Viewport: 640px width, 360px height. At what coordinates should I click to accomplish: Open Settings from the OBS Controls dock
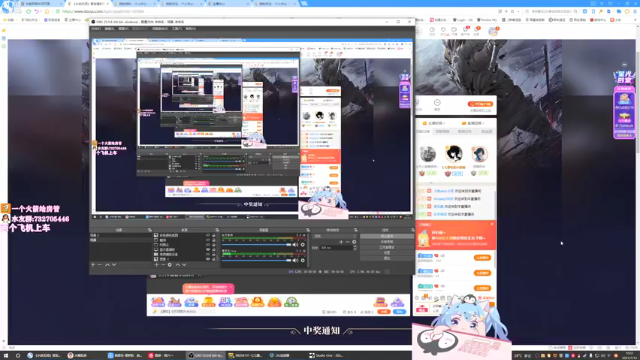387,252
